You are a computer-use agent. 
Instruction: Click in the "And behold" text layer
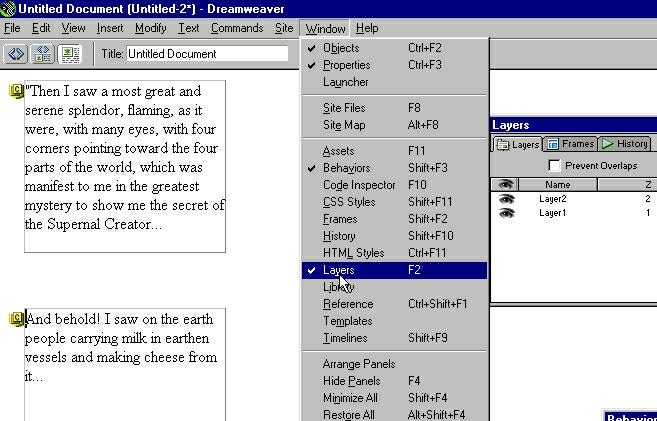coord(125,364)
